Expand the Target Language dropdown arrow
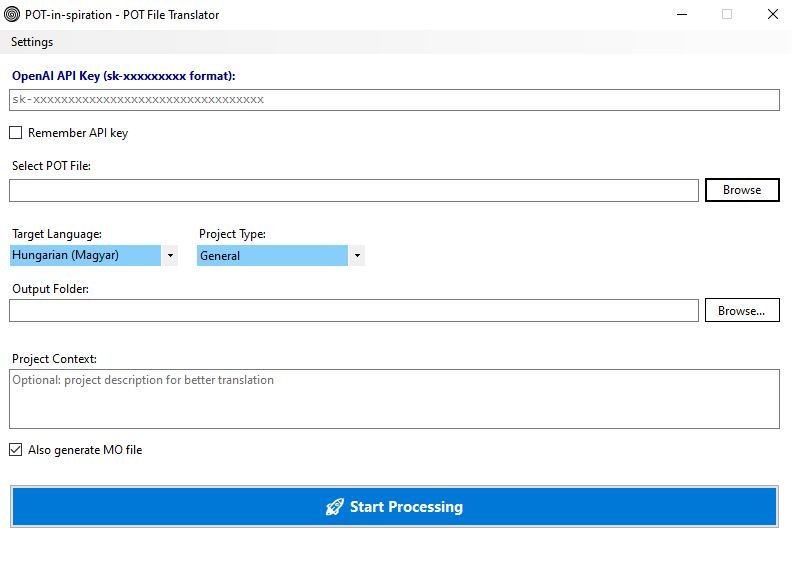792x568 pixels. click(x=170, y=256)
